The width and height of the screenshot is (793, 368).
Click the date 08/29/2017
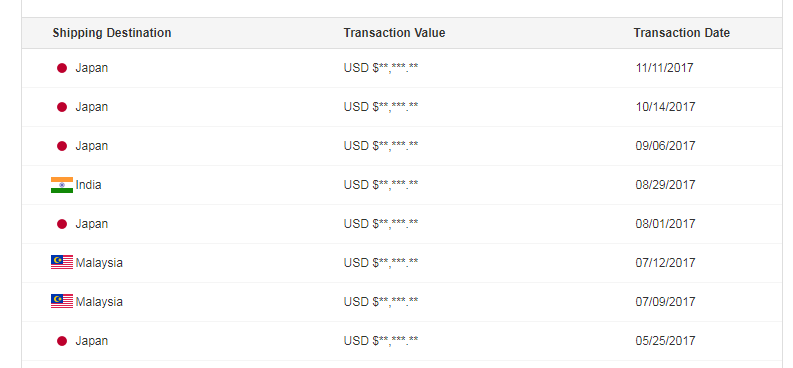[665, 185]
